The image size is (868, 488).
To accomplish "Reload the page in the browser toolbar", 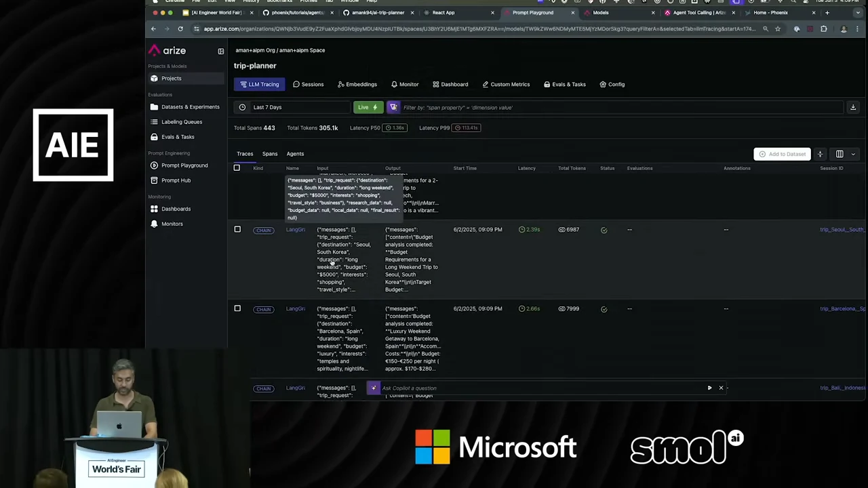I will point(180,29).
